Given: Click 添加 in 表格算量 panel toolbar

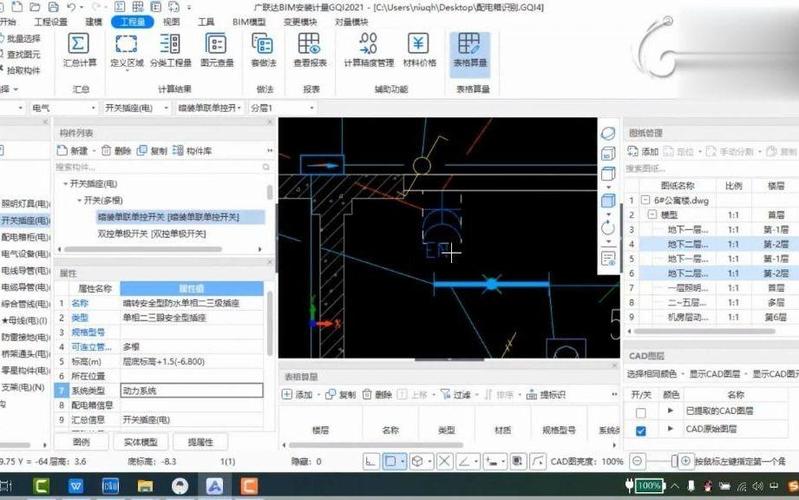Looking at the screenshot, I should tap(297, 394).
